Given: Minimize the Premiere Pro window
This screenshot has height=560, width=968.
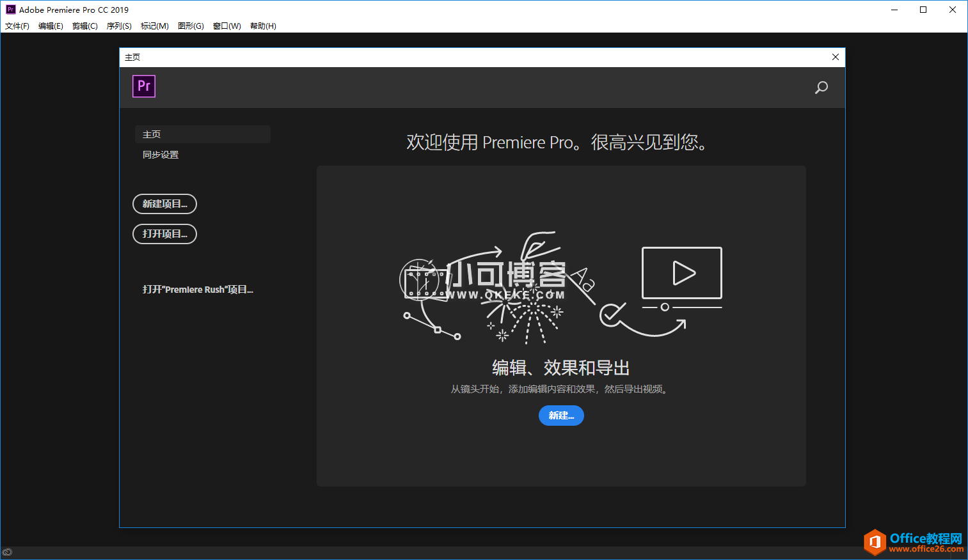Looking at the screenshot, I should pyautogui.click(x=894, y=10).
